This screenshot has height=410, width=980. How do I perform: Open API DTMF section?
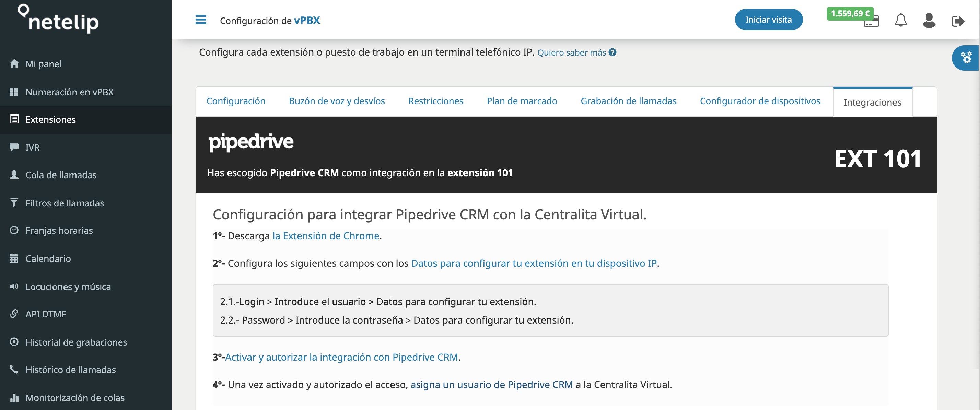(x=85, y=314)
